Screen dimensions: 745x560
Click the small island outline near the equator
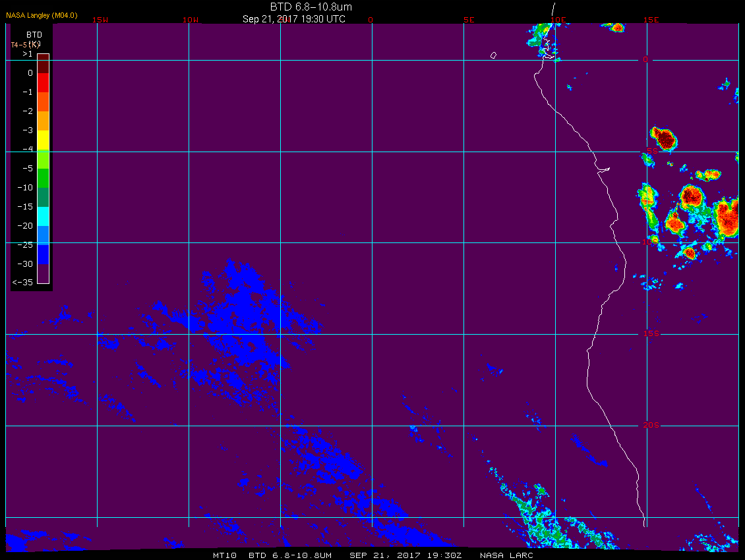[x=494, y=55]
